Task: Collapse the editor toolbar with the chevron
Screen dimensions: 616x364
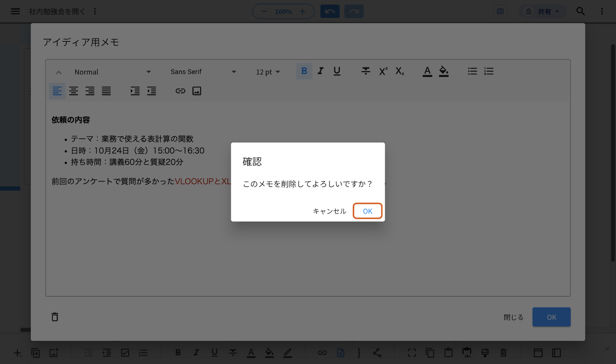Action: (x=59, y=72)
